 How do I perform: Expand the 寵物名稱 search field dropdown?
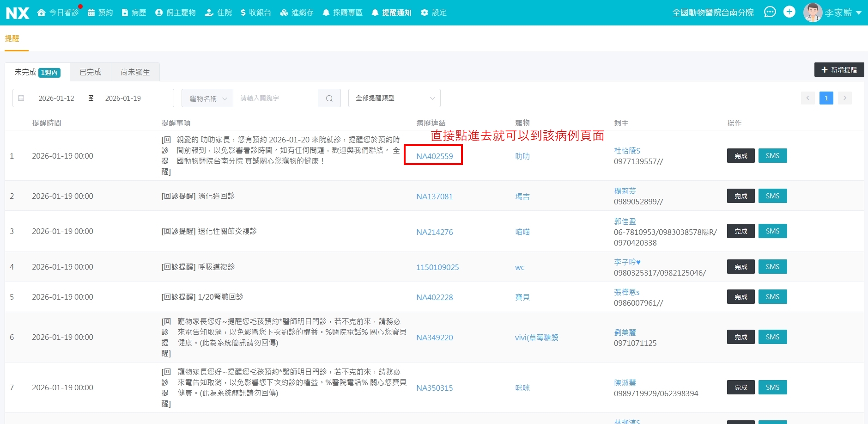click(207, 98)
